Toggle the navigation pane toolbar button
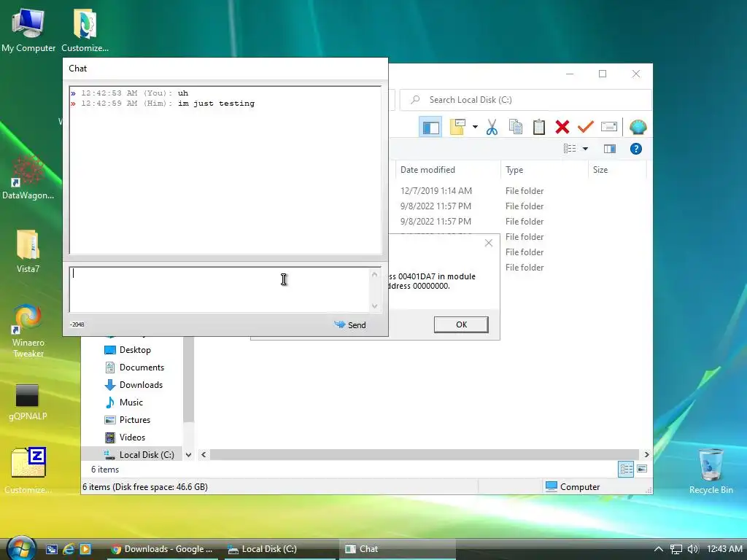 click(x=430, y=127)
